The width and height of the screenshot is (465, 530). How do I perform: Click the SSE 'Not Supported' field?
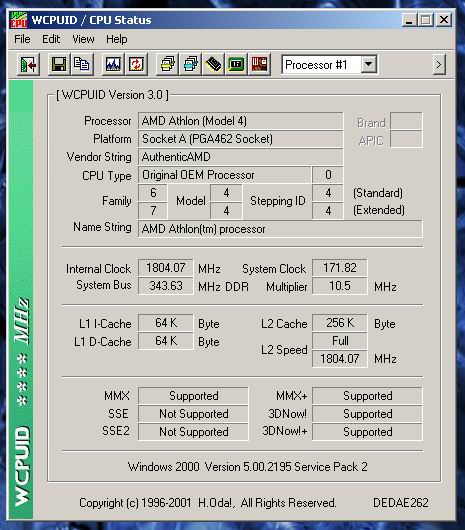(x=193, y=414)
